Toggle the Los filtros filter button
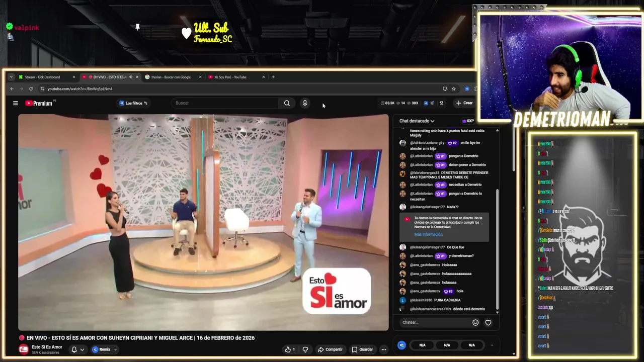The image size is (644, 362). [x=133, y=103]
